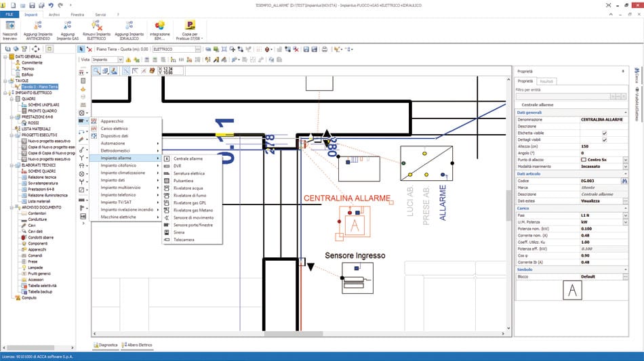The width and height of the screenshot is (644, 361).
Task: Click Rimuovi Impianto ELETTRICO icon
Action: 96,26
